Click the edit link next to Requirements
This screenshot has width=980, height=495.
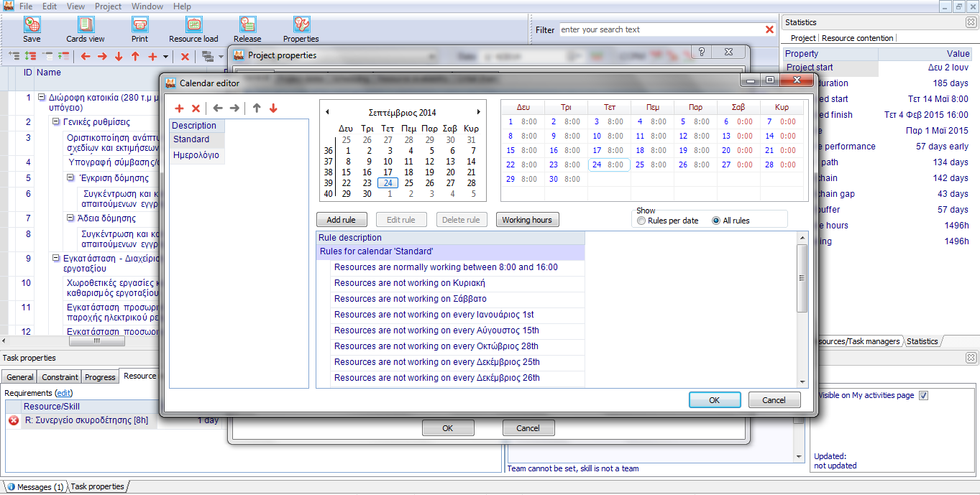64,393
